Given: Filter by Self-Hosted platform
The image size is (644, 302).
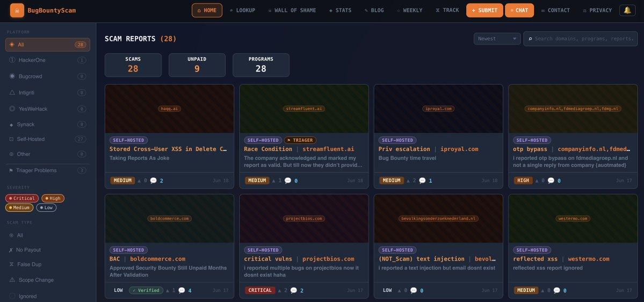Looking at the screenshot, I should pyautogui.click(x=48, y=139).
